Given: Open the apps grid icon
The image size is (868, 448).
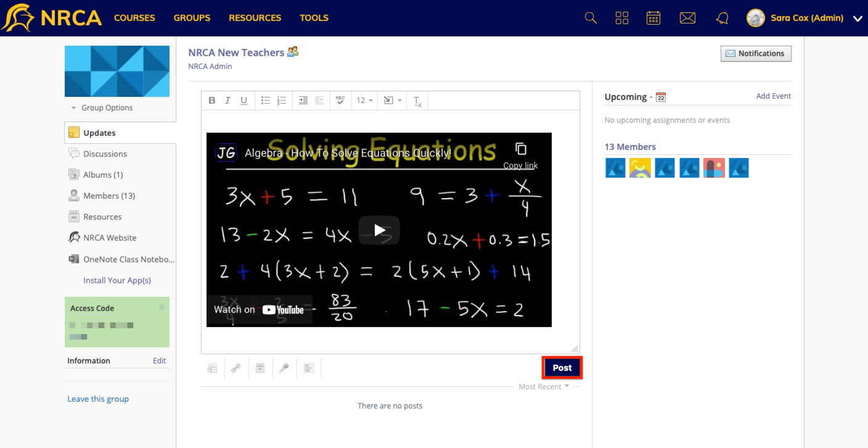Looking at the screenshot, I should 622,18.
